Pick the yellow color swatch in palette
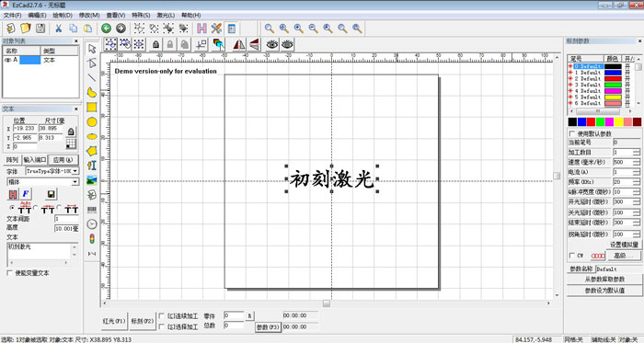Image resolution: width=644 pixels, height=343 pixels. (618, 122)
